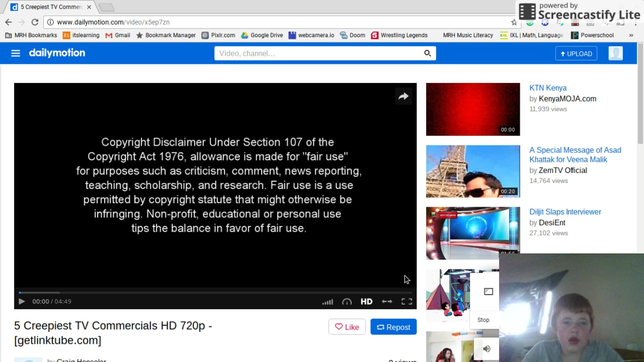Click the share arrow on the video

click(403, 96)
